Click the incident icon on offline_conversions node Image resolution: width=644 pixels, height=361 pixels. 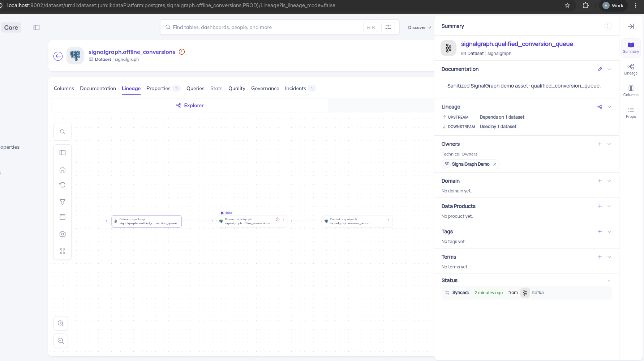[x=278, y=220]
